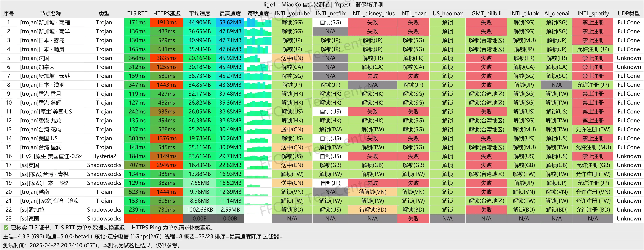Click the 58.62MB max speed cell
The image size is (644, 250).
[x=230, y=22]
